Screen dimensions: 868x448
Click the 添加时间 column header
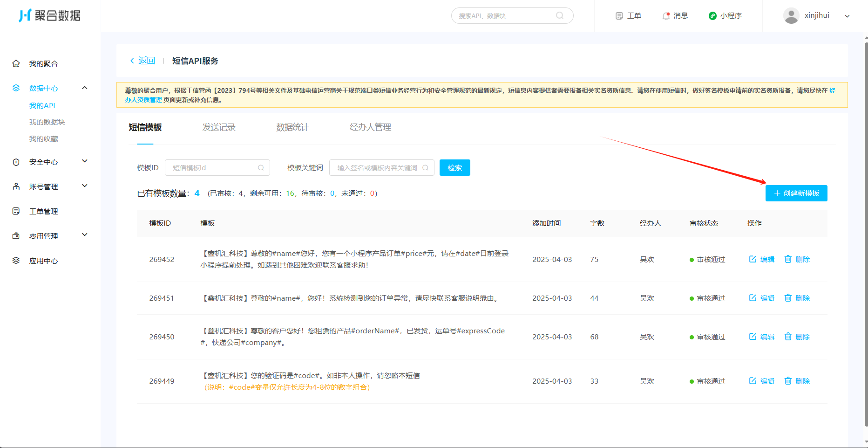pyautogui.click(x=547, y=223)
